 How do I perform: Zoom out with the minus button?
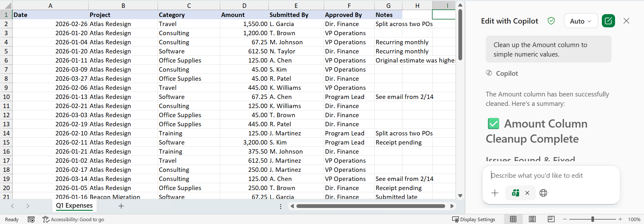[565, 219]
